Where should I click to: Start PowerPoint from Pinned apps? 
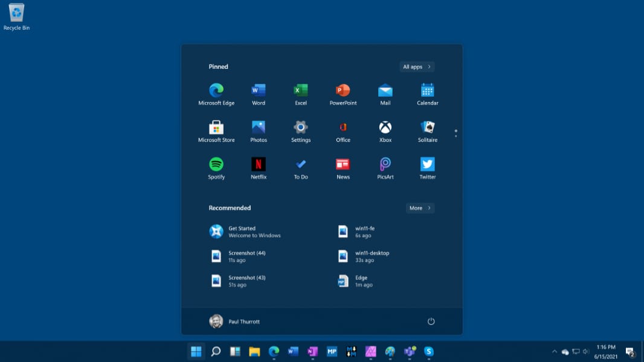click(x=343, y=95)
